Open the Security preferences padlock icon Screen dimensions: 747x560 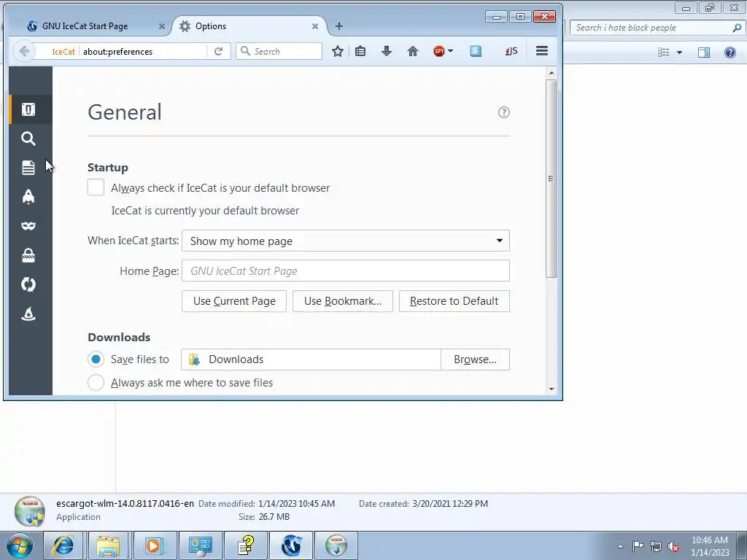point(28,255)
